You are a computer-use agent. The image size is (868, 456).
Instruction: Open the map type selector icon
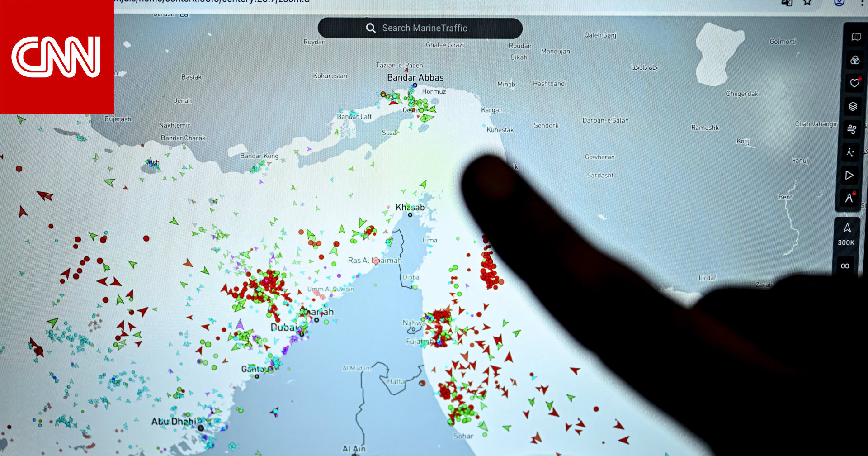856,37
